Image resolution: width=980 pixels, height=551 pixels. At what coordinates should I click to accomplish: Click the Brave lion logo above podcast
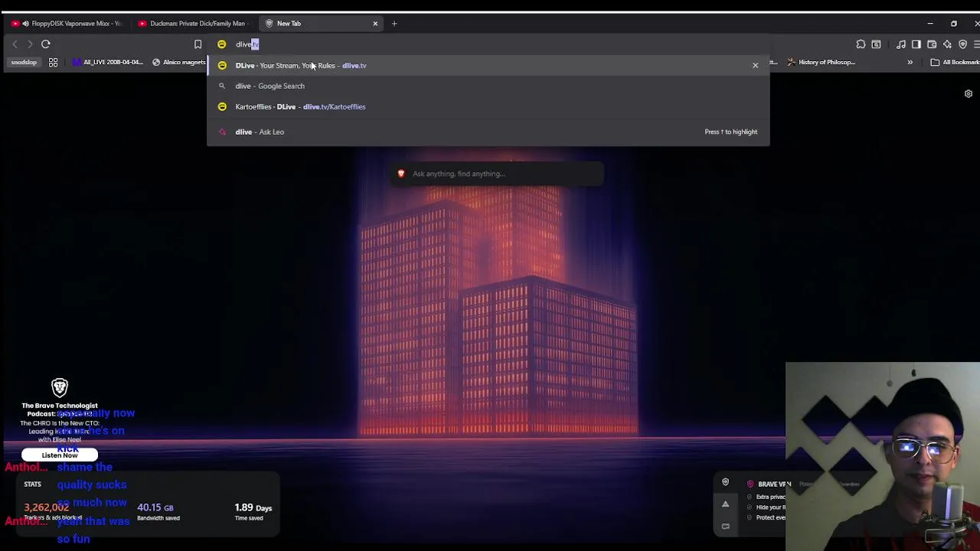tap(60, 387)
